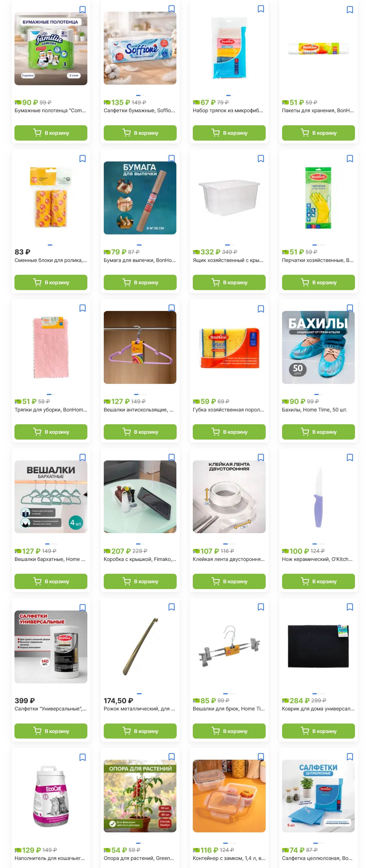
Task: Add double-sided adhesive tape to cart
Action: point(229,581)
